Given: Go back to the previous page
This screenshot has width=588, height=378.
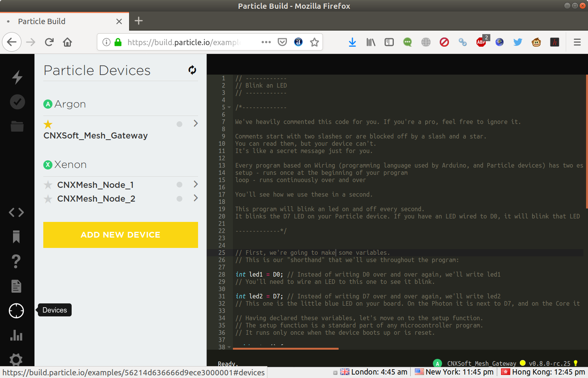Looking at the screenshot, I should tap(12, 42).
